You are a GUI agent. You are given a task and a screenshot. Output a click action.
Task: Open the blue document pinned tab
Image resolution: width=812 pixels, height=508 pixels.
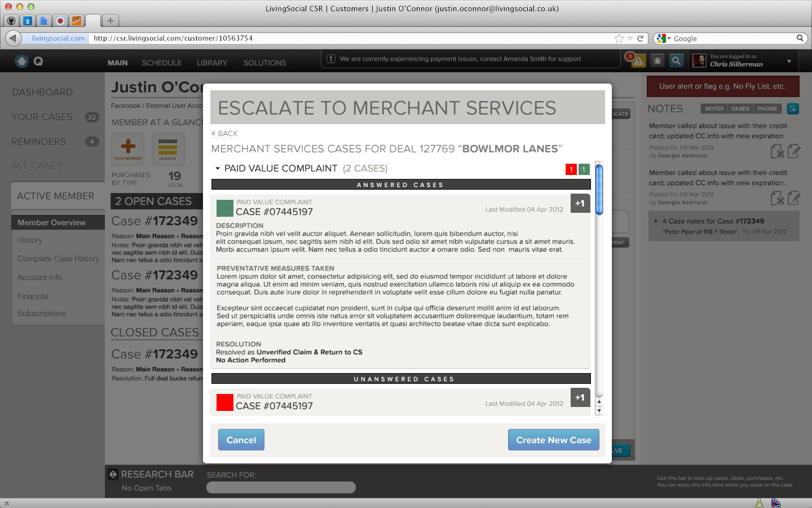(43, 21)
